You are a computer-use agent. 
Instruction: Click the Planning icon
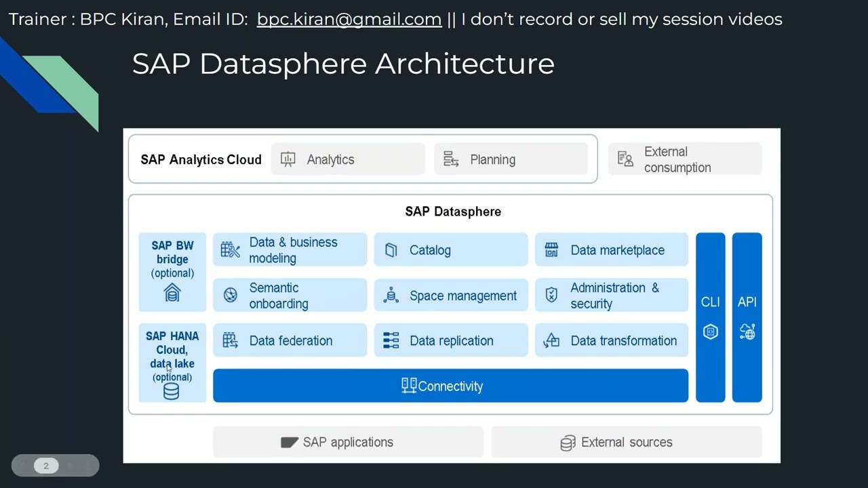pyautogui.click(x=451, y=159)
